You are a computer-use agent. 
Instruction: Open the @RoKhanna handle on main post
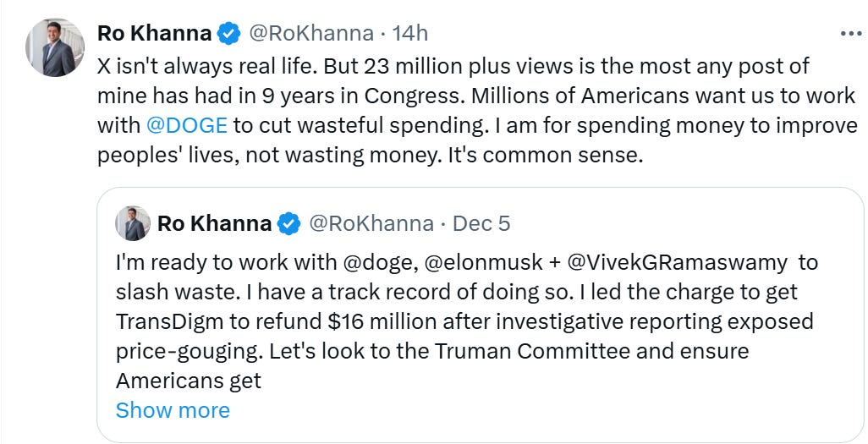pos(310,34)
